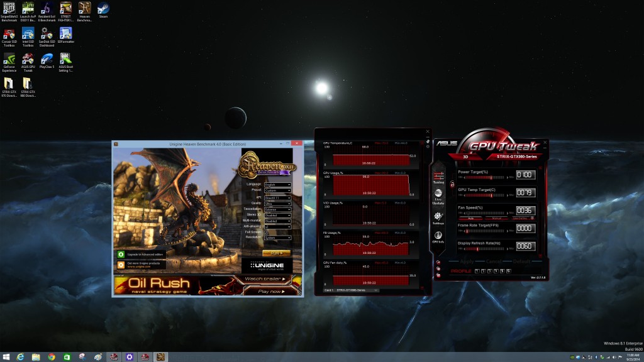Click Cancel in GPU Tweak
Viewport: 644px width, 362px height.
pos(493,261)
